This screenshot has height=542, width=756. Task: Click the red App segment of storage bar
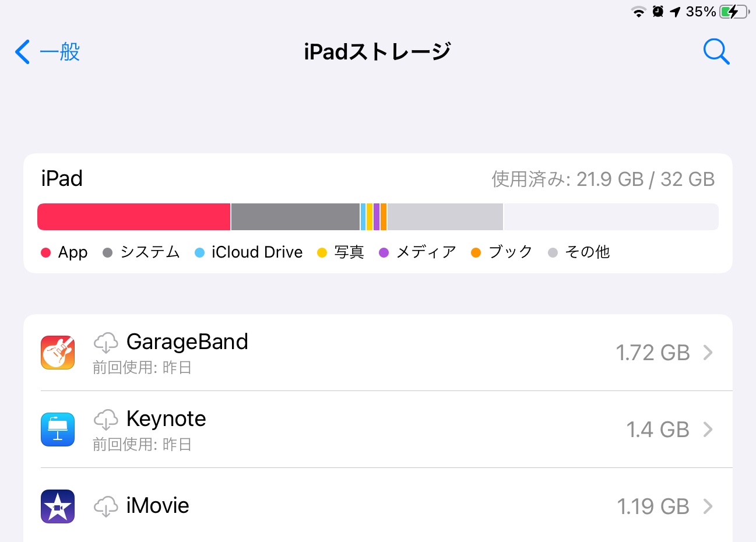click(134, 217)
